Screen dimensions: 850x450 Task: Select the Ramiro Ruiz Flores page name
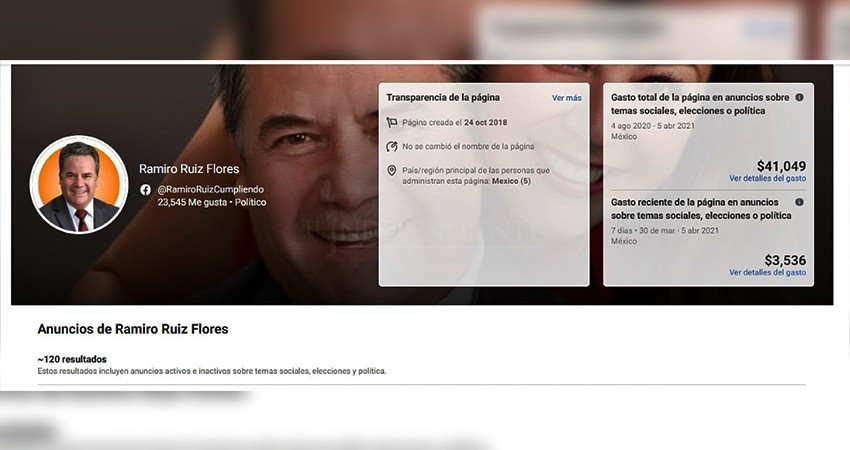pos(189,169)
